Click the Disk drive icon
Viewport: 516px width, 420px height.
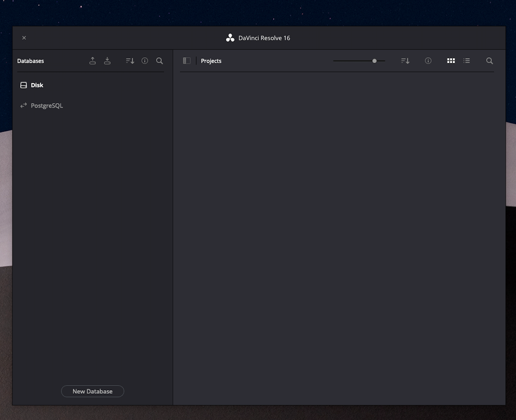24,85
